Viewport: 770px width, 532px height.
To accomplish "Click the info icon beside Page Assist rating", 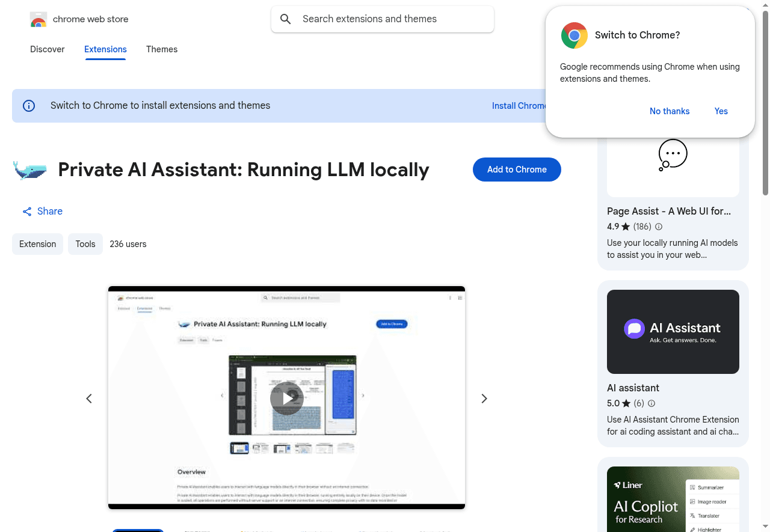I will tap(658, 227).
